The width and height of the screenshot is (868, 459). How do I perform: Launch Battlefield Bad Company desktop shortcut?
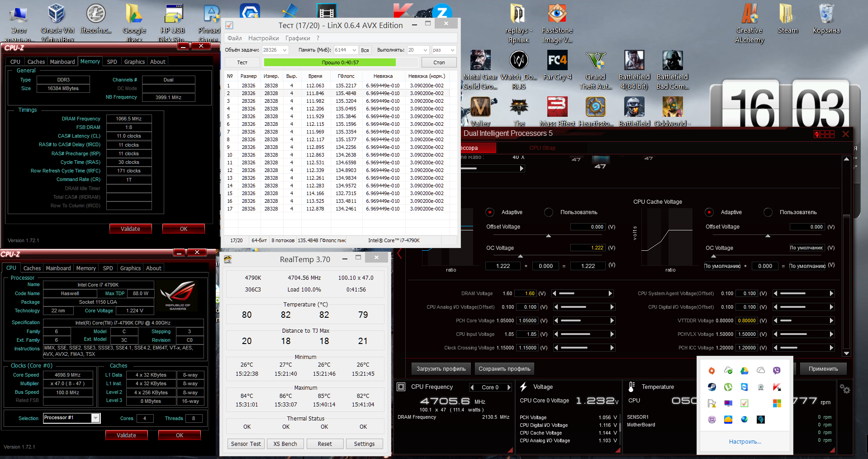pos(673,70)
